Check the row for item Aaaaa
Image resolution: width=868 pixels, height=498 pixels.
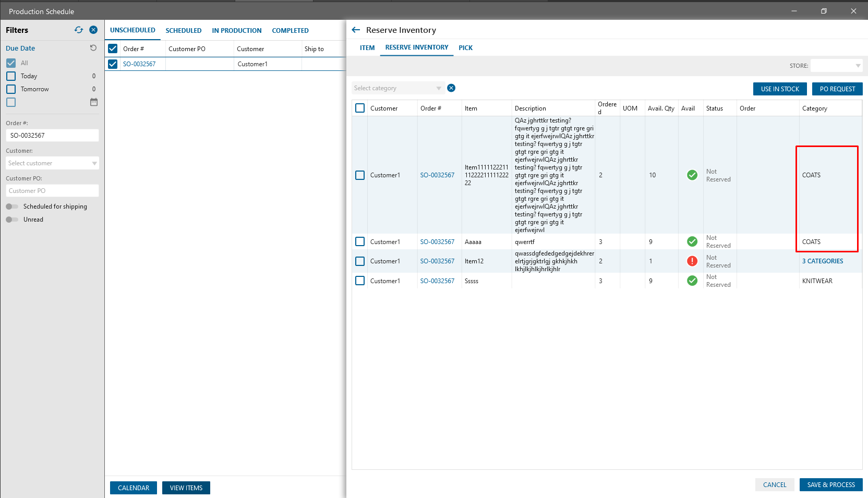(360, 241)
